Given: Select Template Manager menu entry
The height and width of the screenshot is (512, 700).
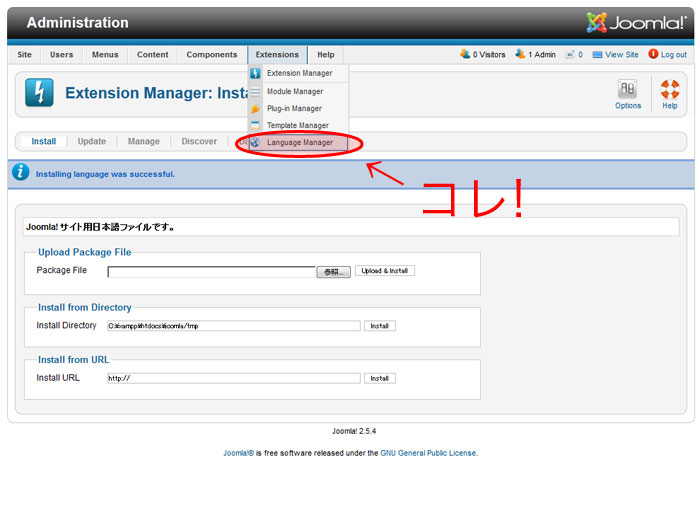Looking at the screenshot, I should pyautogui.click(x=297, y=125).
